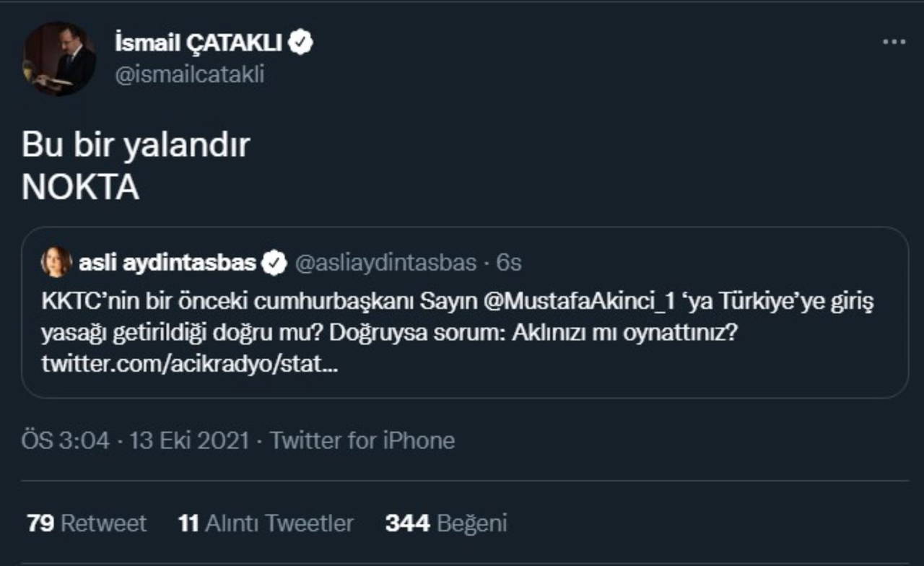This screenshot has width=924, height=566.
Task: Click İsmail ÇATAKLI's profile avatar
Action: 59,58
